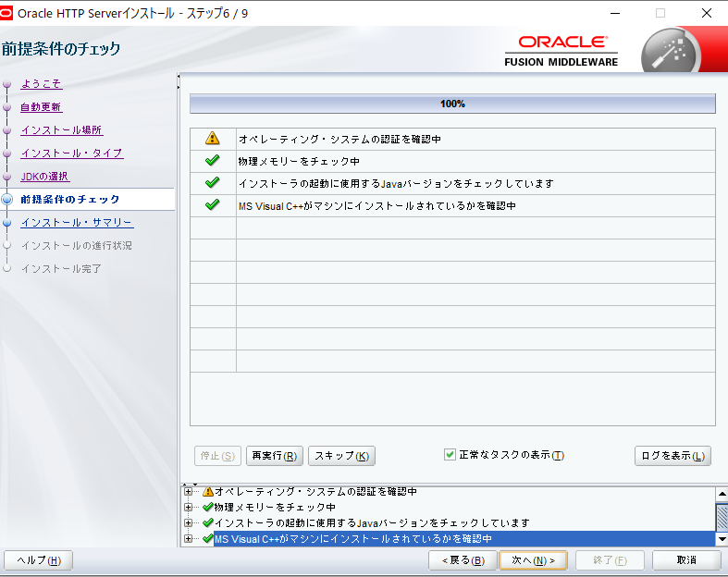Click the warning icon for OS certification check

pos(213,139)
